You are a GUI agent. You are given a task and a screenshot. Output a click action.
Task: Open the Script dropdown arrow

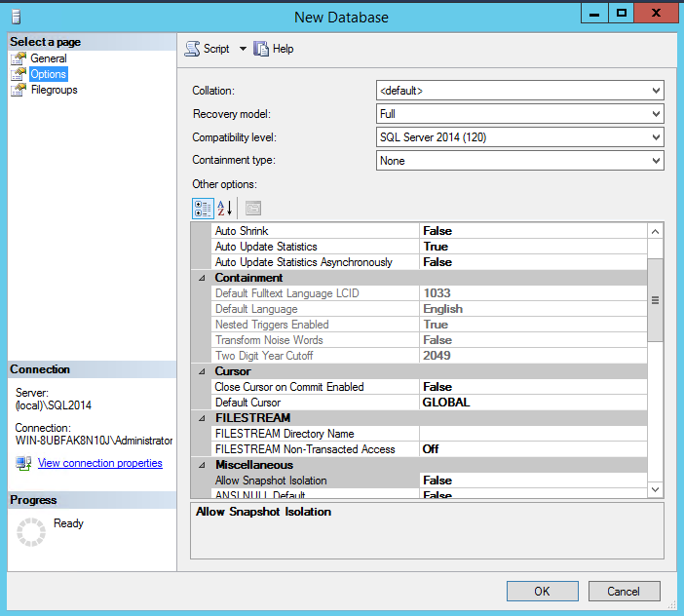243,49
